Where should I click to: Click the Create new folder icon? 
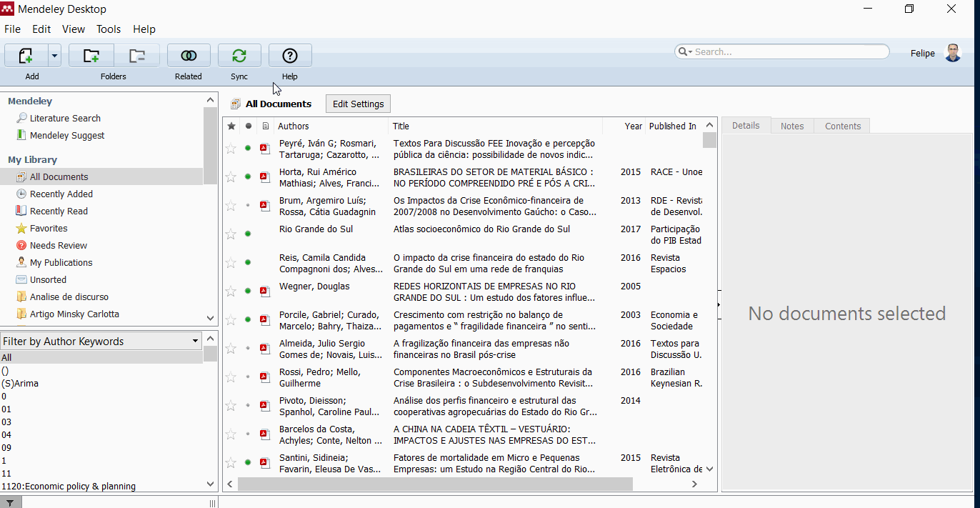(91, 56)
